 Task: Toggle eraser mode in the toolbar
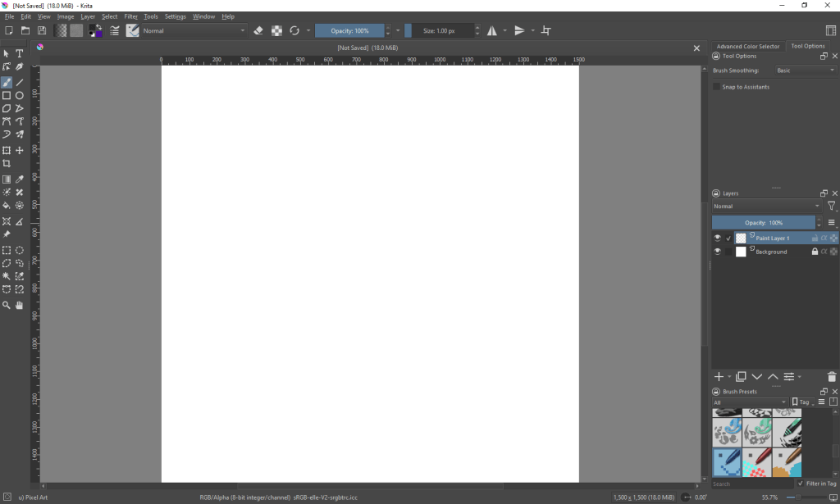[x=258, y=31]
